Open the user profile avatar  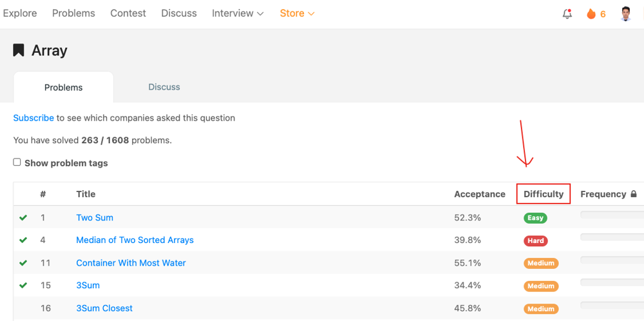626,14
